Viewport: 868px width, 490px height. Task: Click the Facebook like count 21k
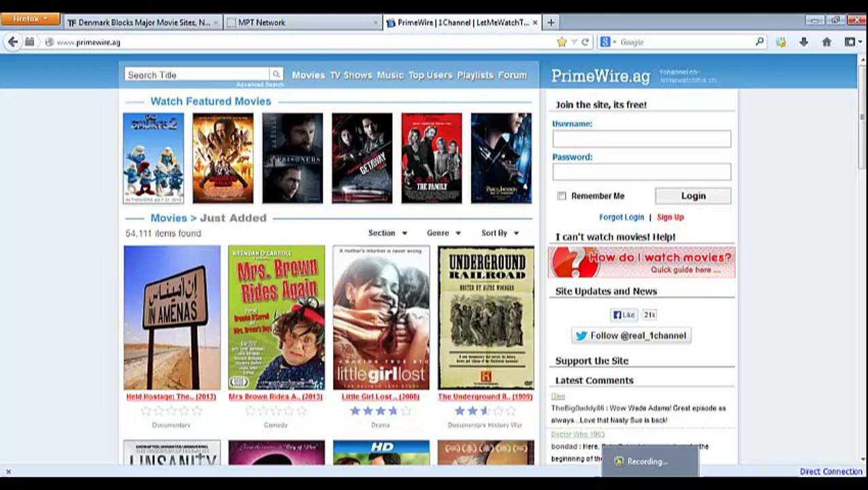click(x=649, y=315)
